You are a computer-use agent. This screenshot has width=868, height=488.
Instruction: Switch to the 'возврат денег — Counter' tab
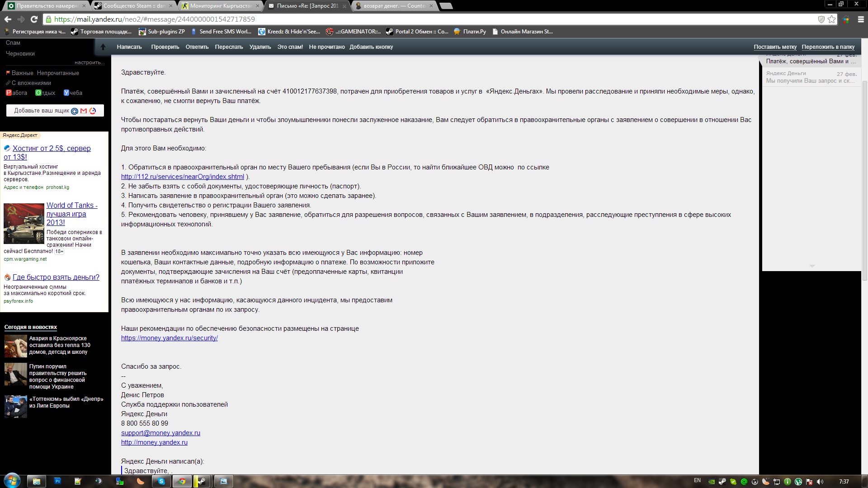[394, 6]
